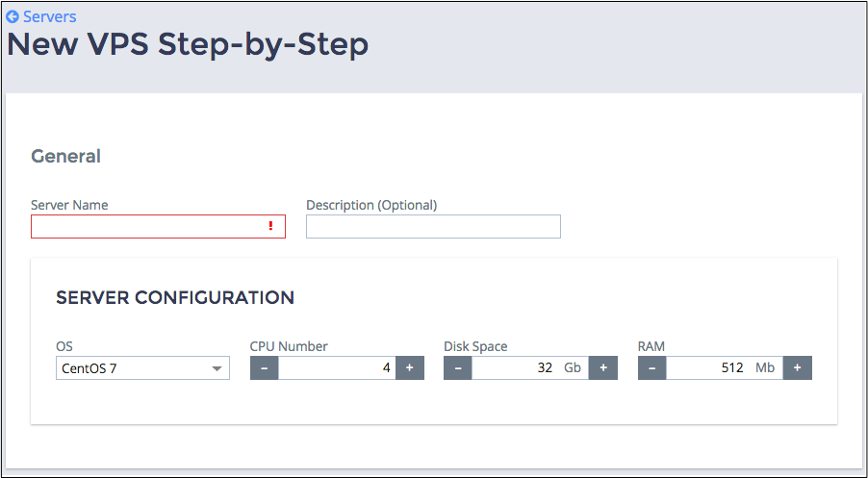Click the General section heading
868x478 pixels.
65,156
